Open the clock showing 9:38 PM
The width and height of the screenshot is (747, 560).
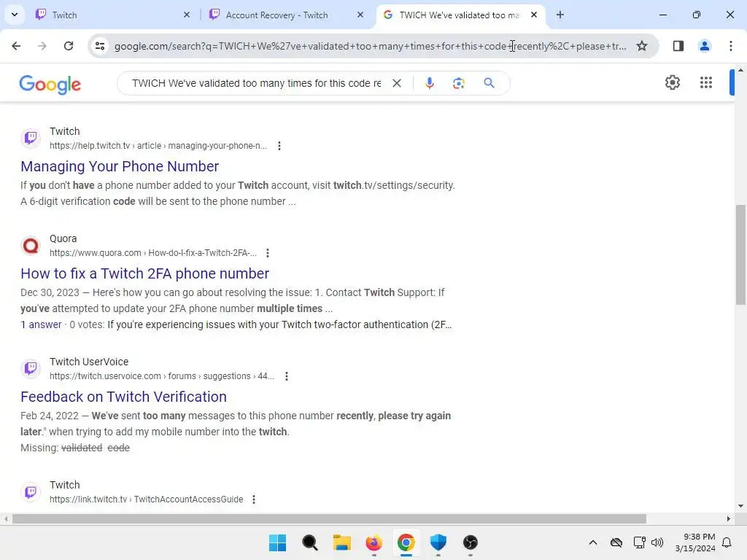pyautogui.click(x=695, y=542)
